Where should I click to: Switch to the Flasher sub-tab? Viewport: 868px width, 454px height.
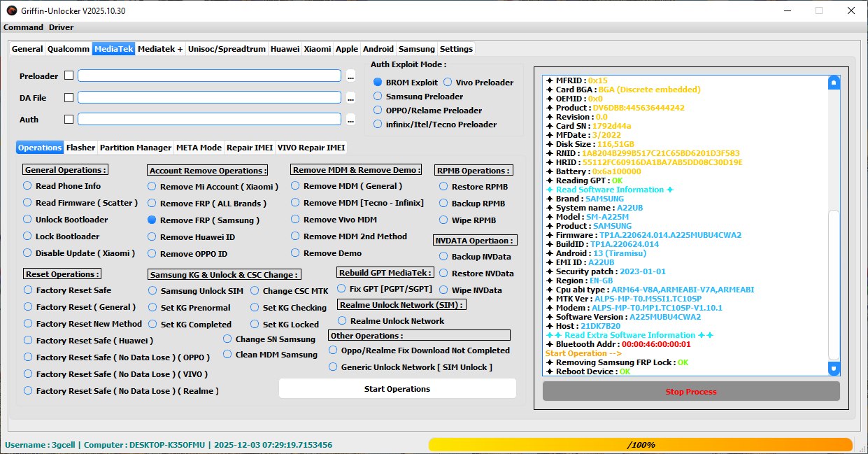coord(80,148)
